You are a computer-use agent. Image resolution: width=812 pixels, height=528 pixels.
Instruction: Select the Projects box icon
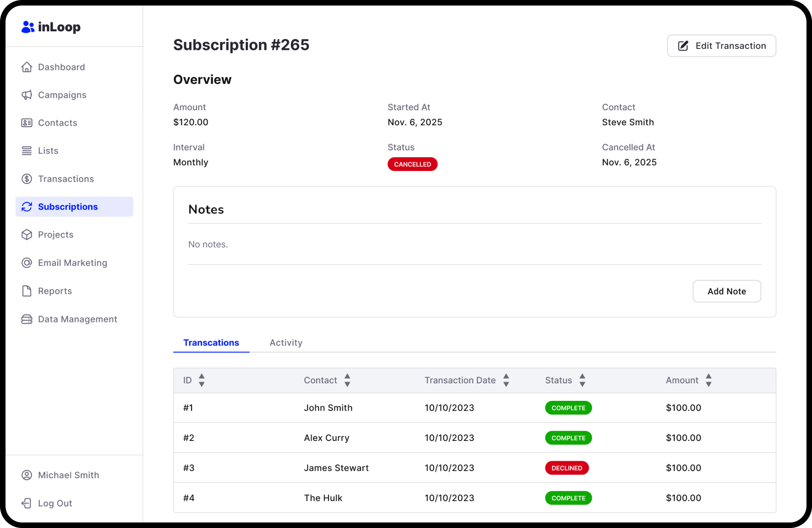pos(27,235)
